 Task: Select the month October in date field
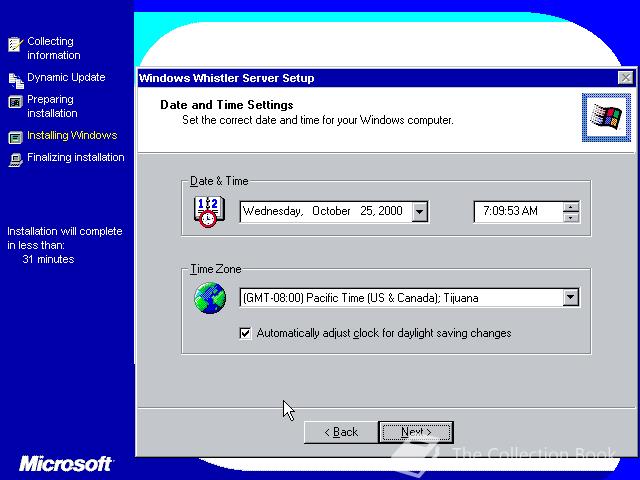tap(331, 211)
